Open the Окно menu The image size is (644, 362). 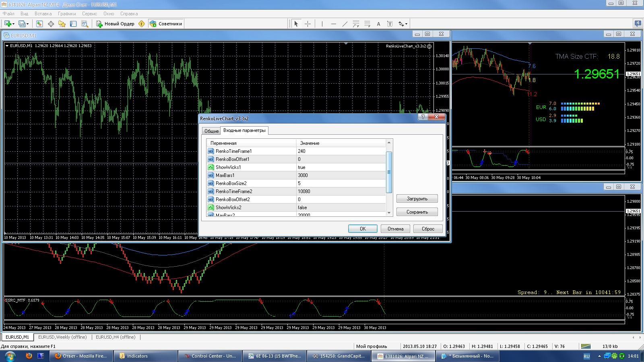[x=109, y=14]
